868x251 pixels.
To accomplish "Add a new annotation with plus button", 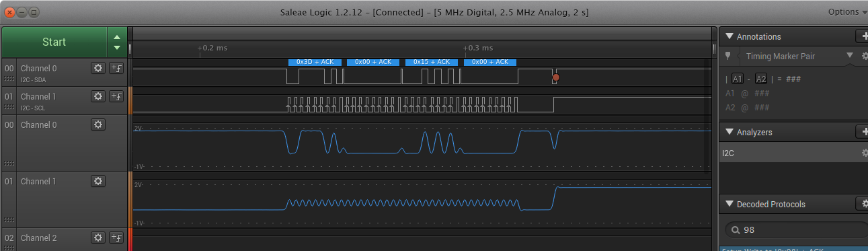I will click(862, 36).
